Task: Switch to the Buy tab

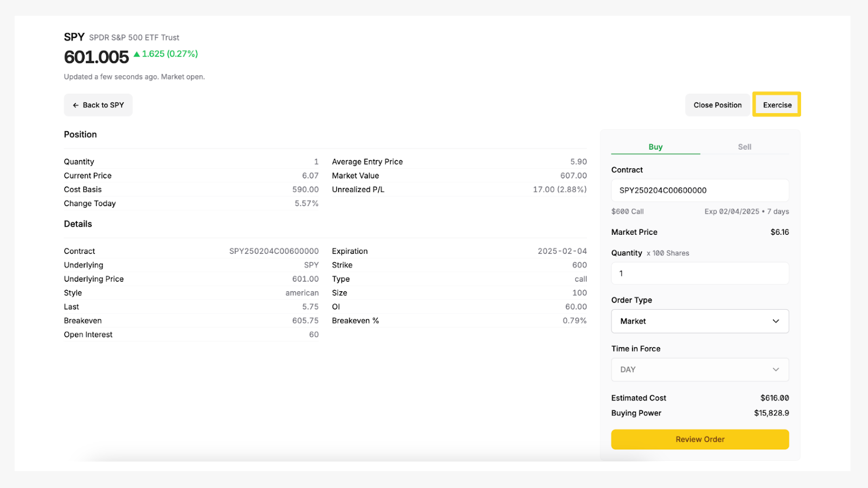Action: pyautogui.click(x=655, y=147)
